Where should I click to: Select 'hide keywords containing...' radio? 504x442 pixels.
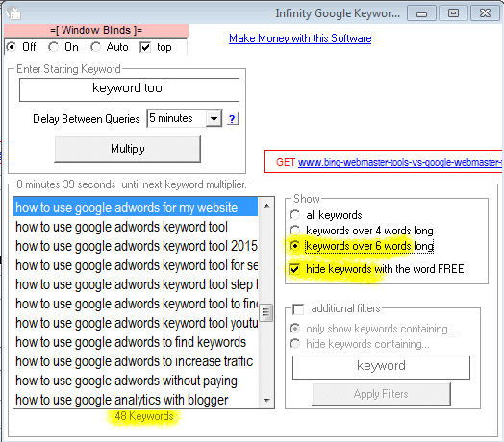point(294,344)
